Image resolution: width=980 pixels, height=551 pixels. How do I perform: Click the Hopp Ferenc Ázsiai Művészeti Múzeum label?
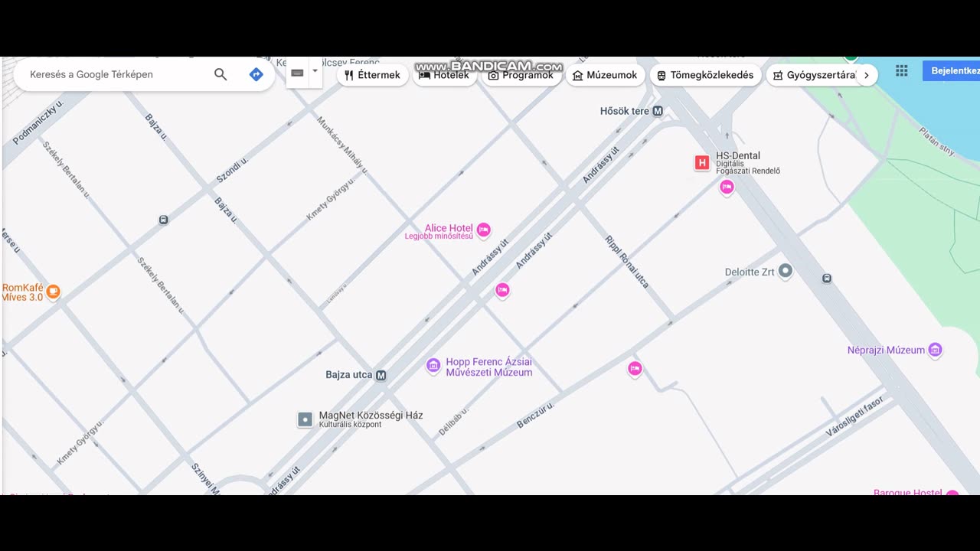click(489, 367)
